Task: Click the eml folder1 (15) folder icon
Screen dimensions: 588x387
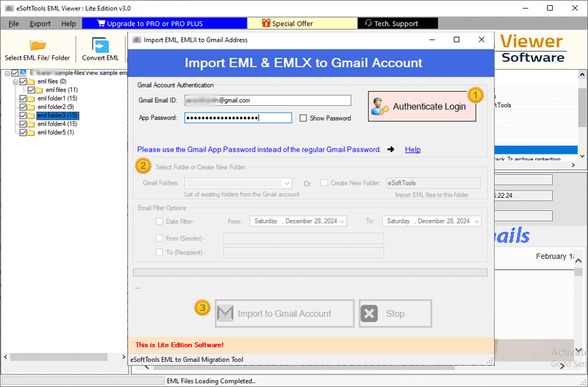Action: click(x=31, y=99)
